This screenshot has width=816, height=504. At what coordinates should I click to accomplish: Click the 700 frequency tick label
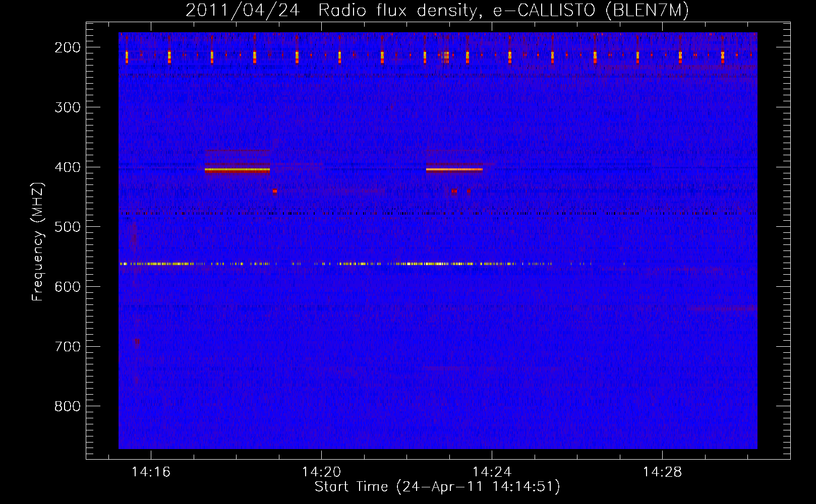pyautogui.click(x=68, y=347)
